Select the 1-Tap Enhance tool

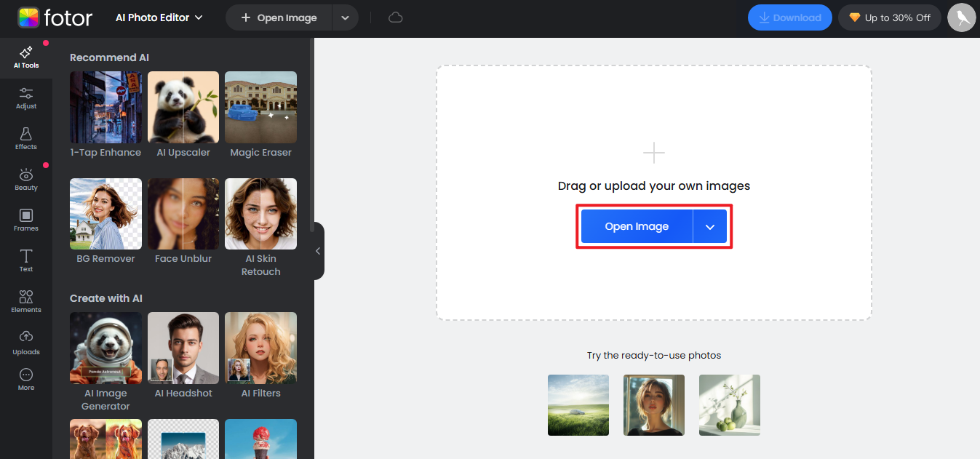click(x=105, y=115)
